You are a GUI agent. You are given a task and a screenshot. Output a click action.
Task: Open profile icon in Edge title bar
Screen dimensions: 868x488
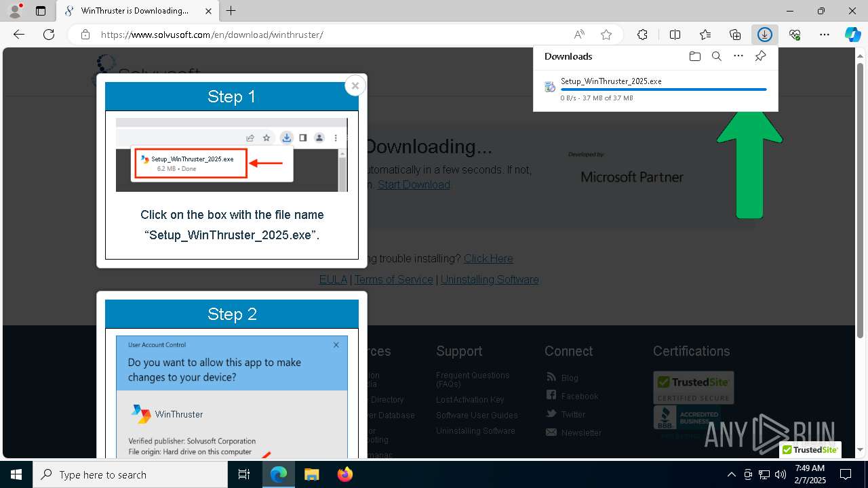pos(15,11)
